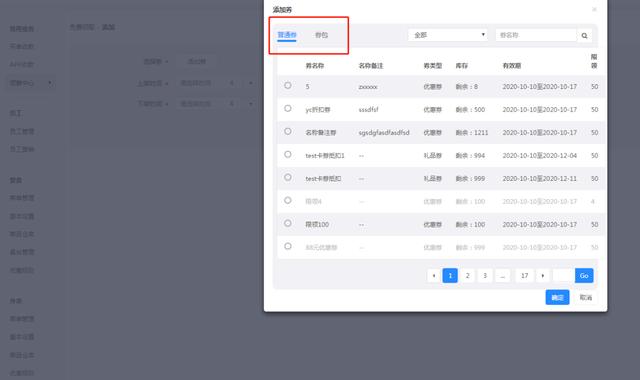
Task: Jump to page 3
Action: (485, 276)
